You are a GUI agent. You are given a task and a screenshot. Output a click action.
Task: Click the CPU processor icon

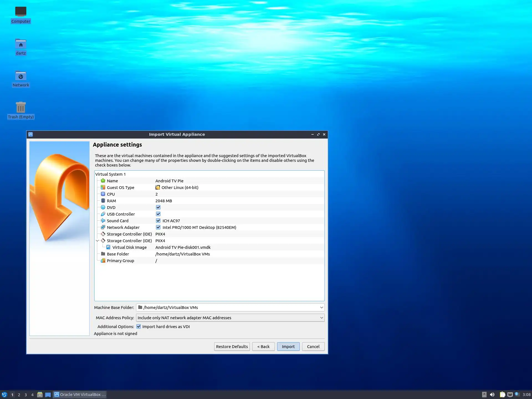tap(103, 194)
